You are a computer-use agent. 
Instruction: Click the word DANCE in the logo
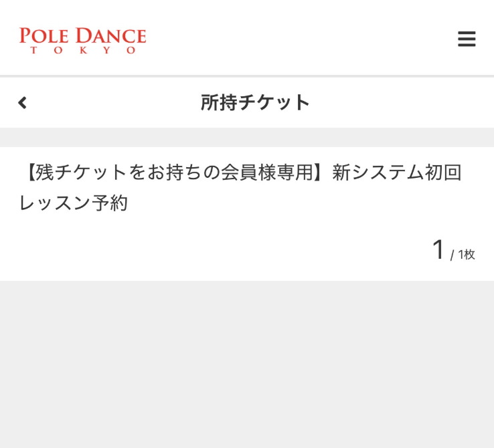point(110,35)
